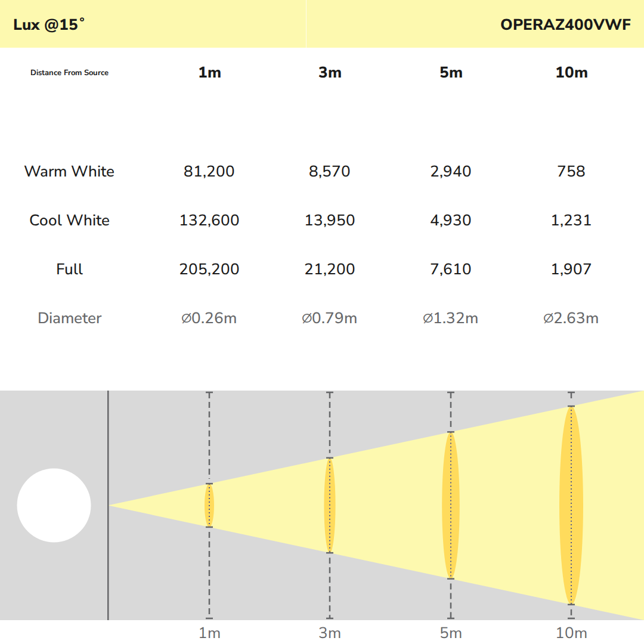This screenshot has width=644, height=644.
Task: Select the 5m column header
Action: point(451,73)
